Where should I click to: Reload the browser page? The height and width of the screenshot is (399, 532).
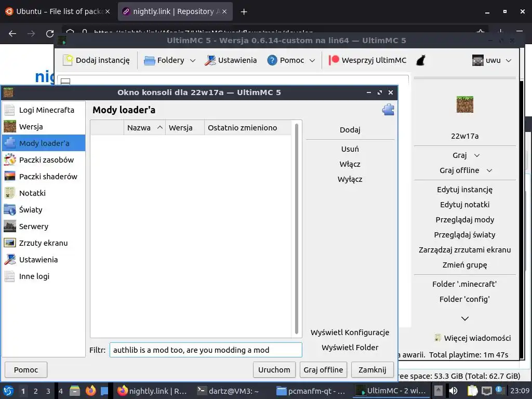pos(50,34)
